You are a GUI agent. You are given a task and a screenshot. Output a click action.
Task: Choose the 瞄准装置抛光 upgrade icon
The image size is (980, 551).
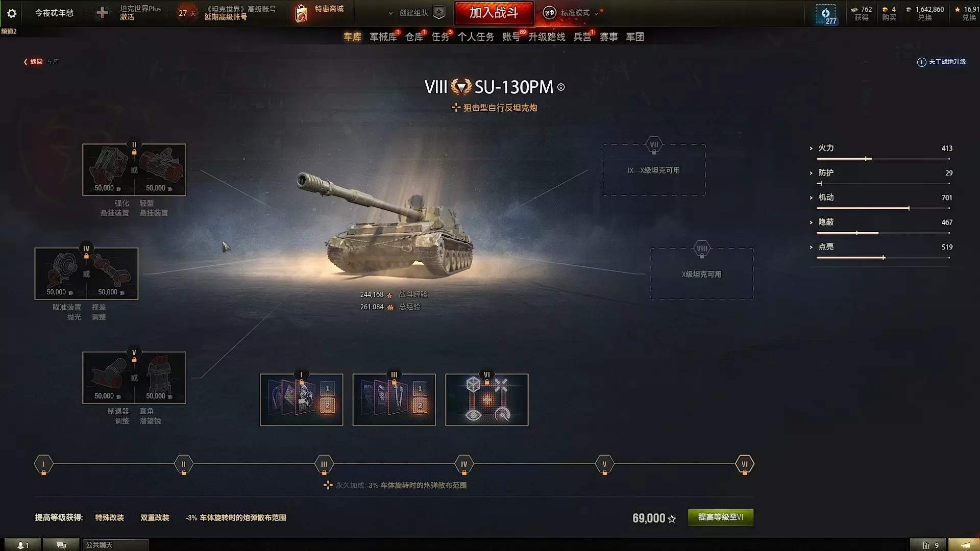tap(61, 274)
